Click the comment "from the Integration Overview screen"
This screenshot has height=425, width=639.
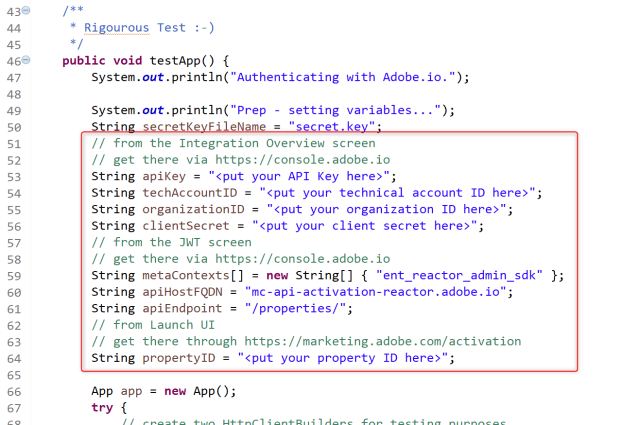click(x=234, y=143)
